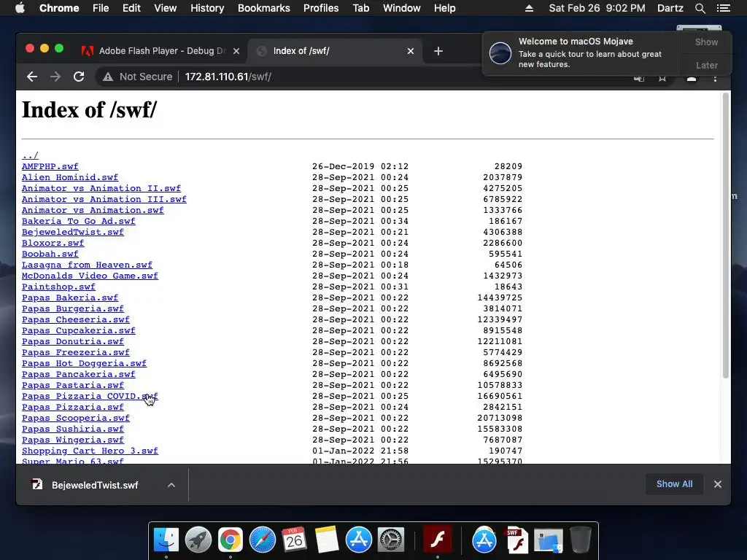Open the Profiles menu

[x=321, y=8]
